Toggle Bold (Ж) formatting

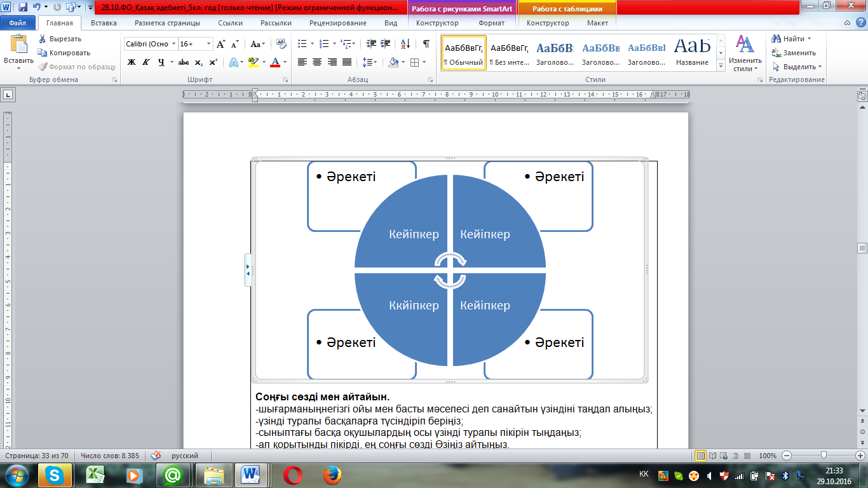pos(132,62)
